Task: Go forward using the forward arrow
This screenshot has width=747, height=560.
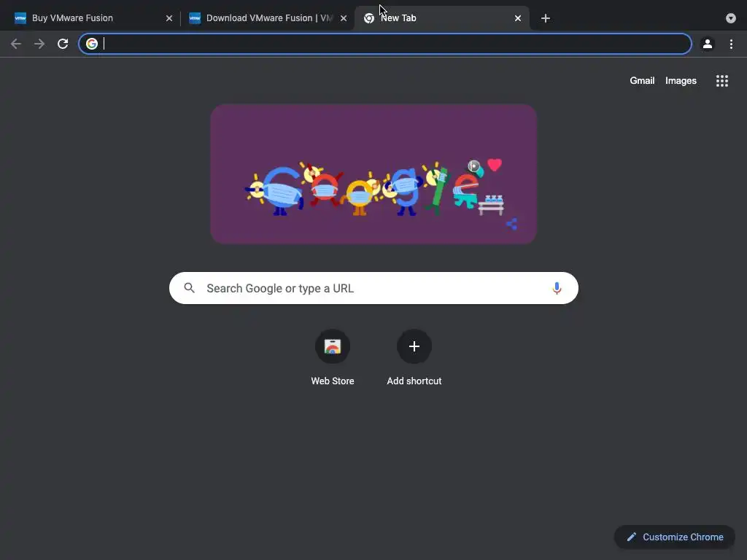Action: [x=39, y=44]
